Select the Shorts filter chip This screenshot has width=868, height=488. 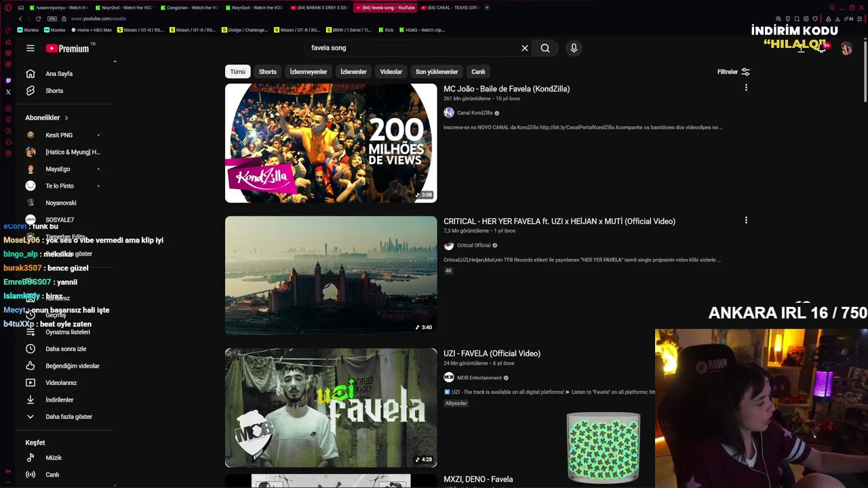(268, 72)
